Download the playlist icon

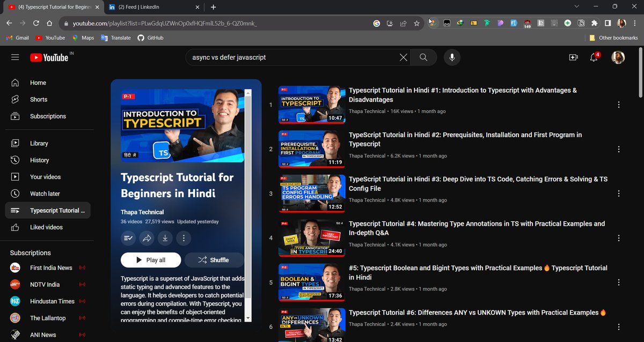pos(165,238)
